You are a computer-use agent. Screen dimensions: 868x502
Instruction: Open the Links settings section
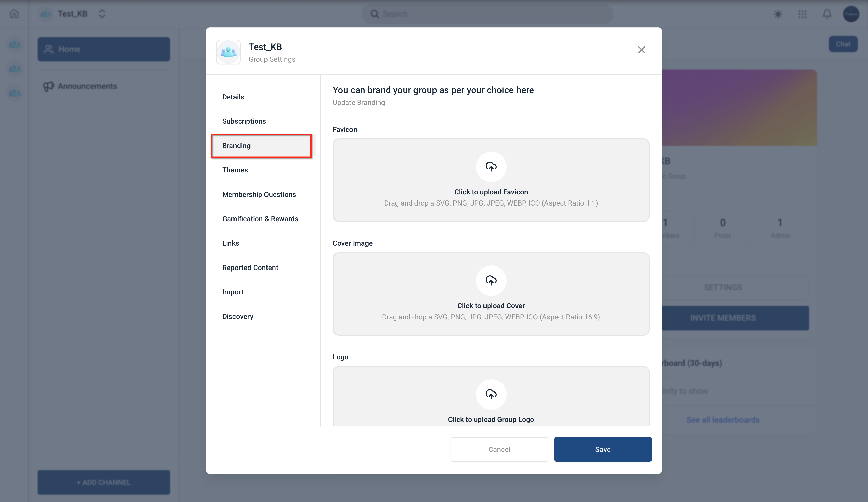(263, 243)
